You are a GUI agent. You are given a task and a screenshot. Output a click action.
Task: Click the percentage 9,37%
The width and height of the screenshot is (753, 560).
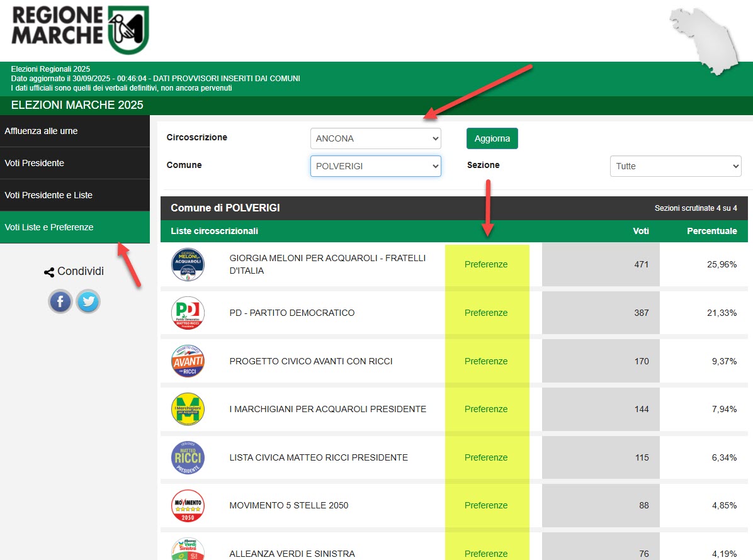(x=724, y=361)
